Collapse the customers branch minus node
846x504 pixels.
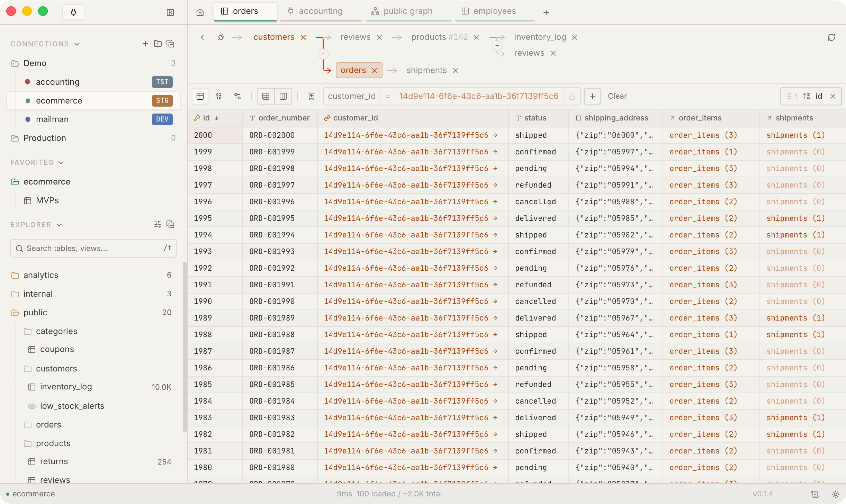click(323, 54)
